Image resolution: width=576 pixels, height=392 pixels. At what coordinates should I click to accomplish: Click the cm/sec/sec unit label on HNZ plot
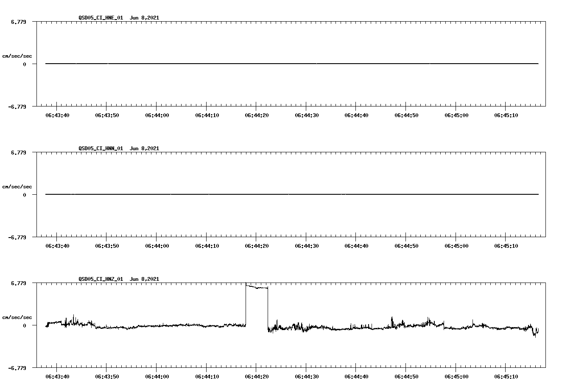[17, 317]
